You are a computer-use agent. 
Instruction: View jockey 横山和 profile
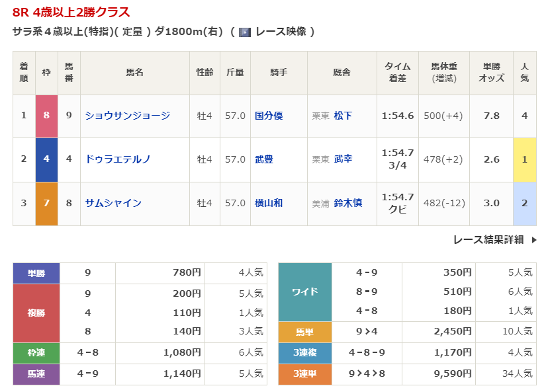(269, 203)
